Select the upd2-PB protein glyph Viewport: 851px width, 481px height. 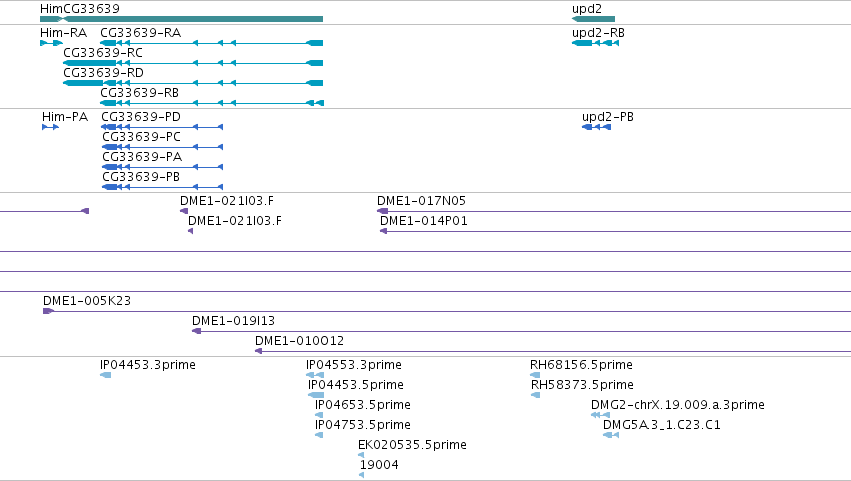[x=596, y=127]
